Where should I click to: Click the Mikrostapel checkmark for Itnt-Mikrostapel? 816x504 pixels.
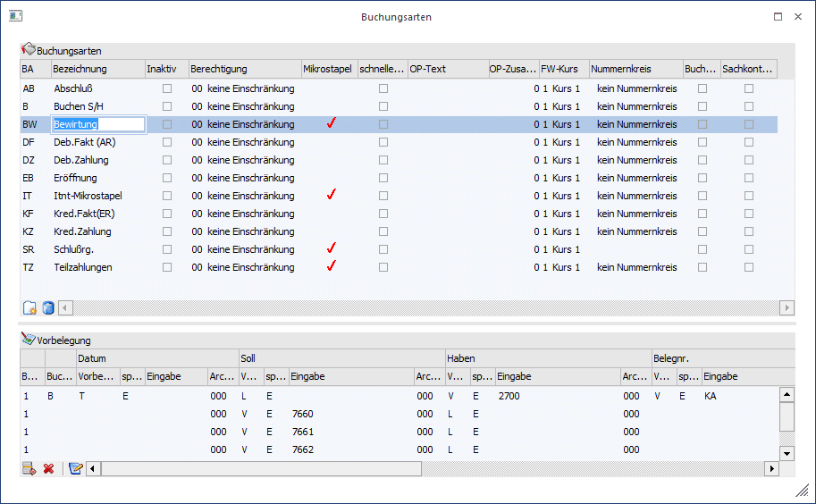pos(331,195)
